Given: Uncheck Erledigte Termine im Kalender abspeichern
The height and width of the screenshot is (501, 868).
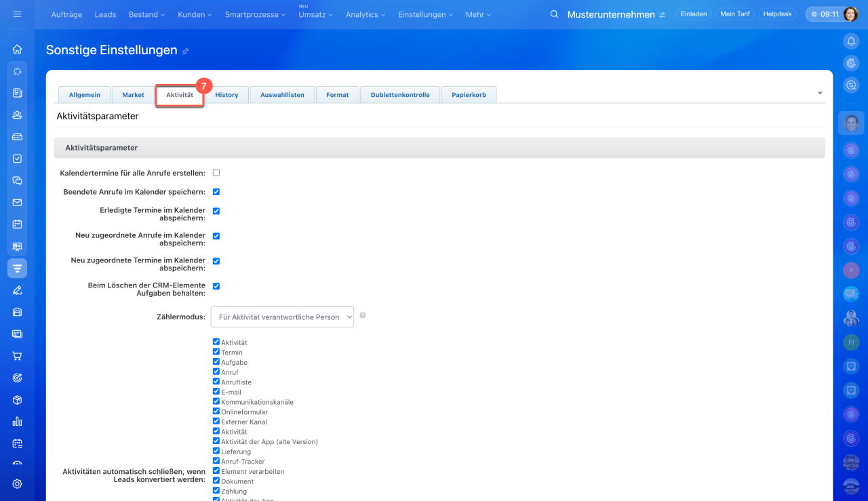Looking at the screenshot, I should 216,211.
